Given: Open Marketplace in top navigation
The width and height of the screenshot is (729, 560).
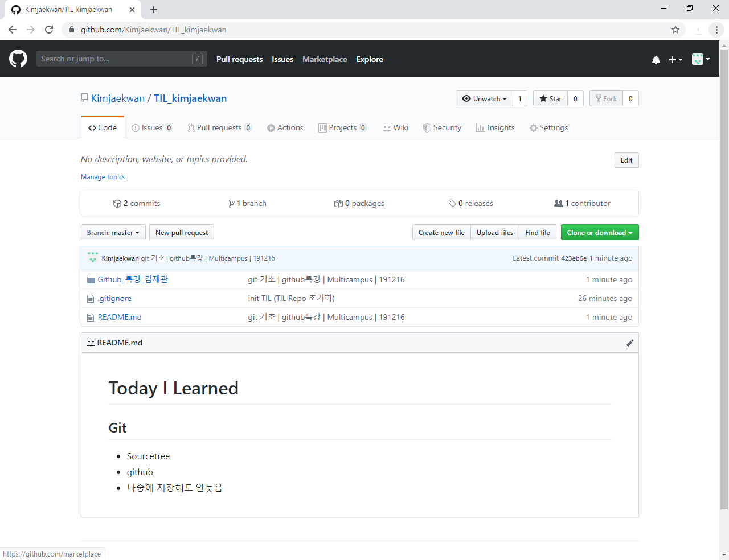Looking at the screenshot, I should coord(325,59).
